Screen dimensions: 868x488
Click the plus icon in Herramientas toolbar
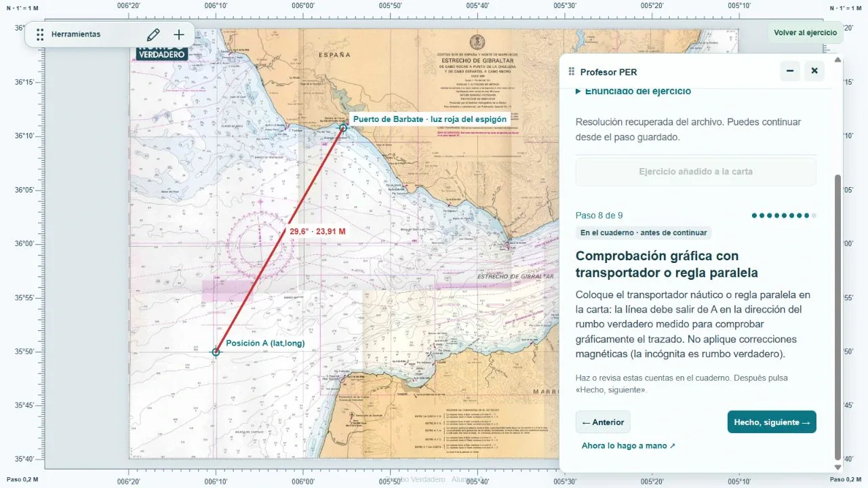179,35
